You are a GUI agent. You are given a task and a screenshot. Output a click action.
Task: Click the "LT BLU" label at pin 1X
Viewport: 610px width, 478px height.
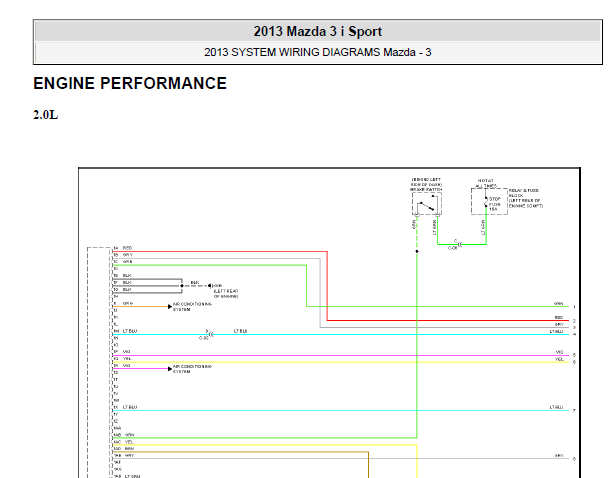(130, 407)
